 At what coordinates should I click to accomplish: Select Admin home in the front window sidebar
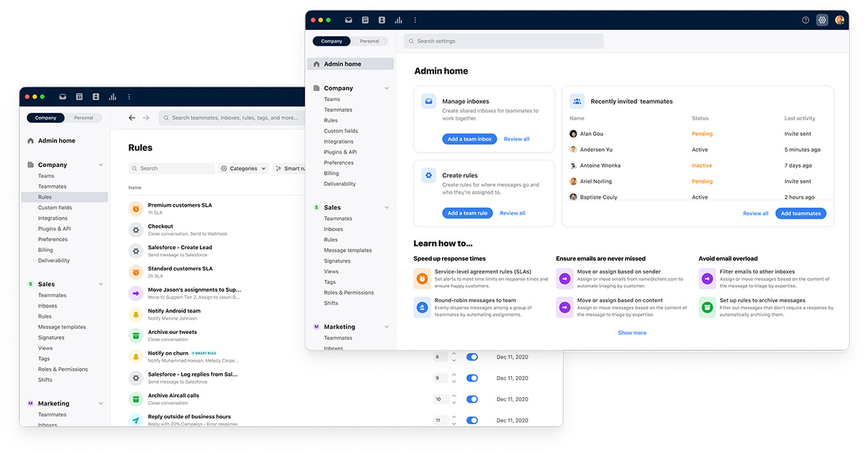tap(351, 64)
